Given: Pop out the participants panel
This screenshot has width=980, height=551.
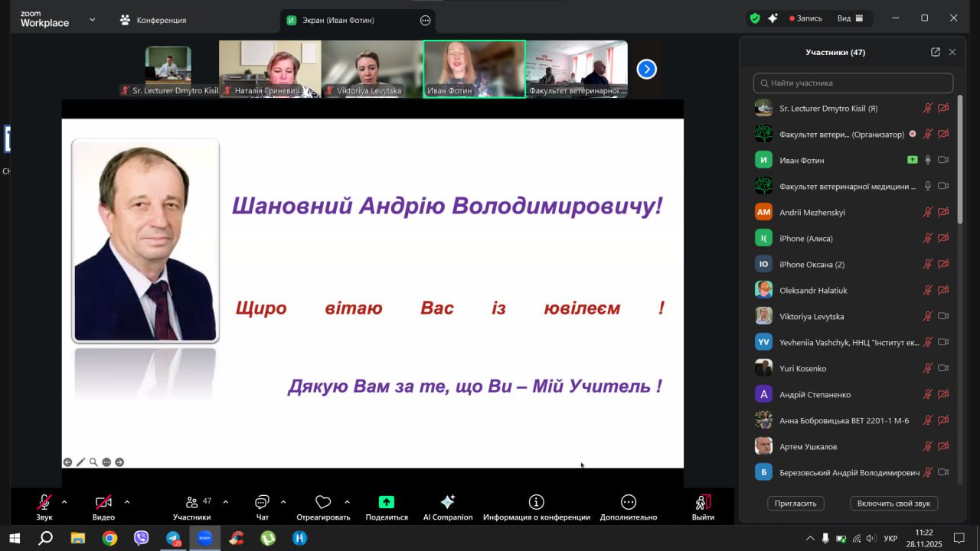Looking at the screenshot, I should coord(935,52).
